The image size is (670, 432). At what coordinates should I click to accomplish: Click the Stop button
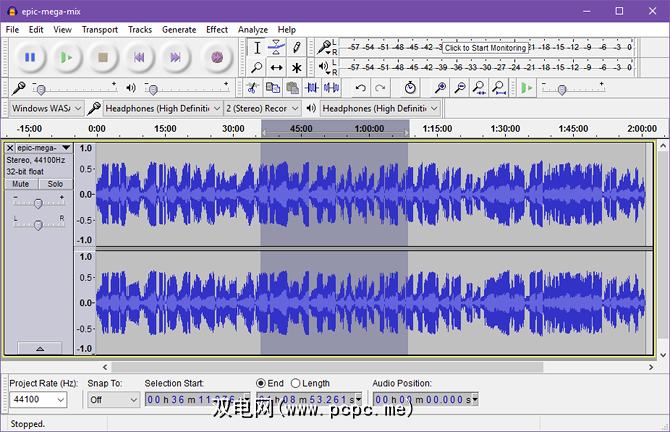click(x=103, y=58)
